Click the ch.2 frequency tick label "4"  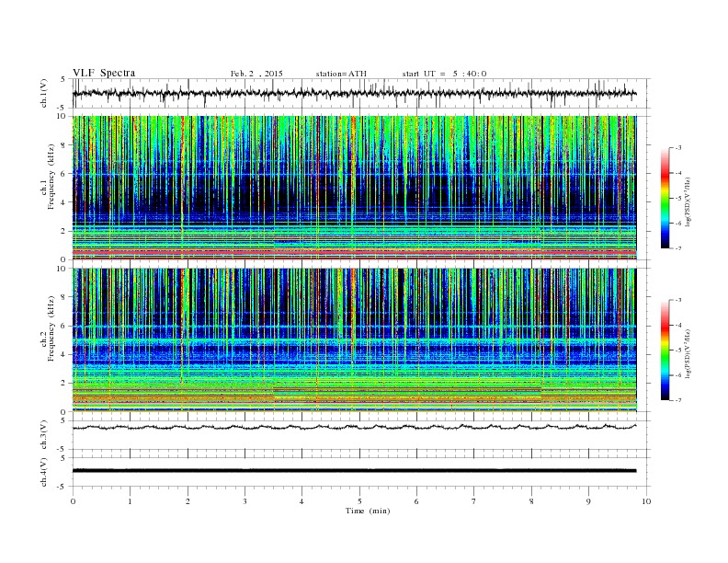pyautogui.click(x=64, y=354)
